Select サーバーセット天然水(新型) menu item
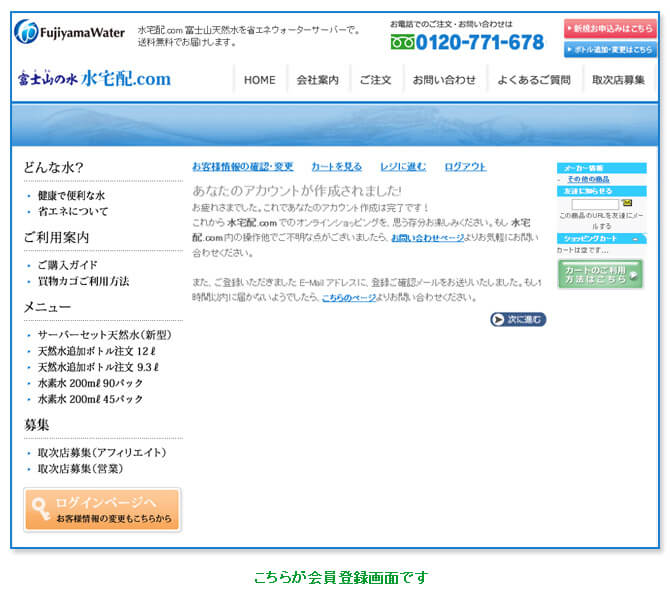Image resolution: width=670 pixels, height=600 pixels. (105, 335)
